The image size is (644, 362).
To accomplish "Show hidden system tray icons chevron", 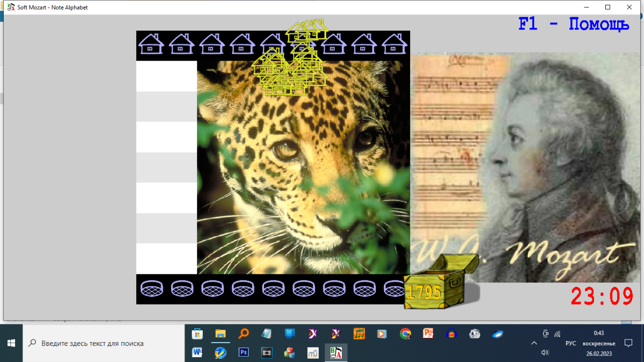I will coord(533,343).
